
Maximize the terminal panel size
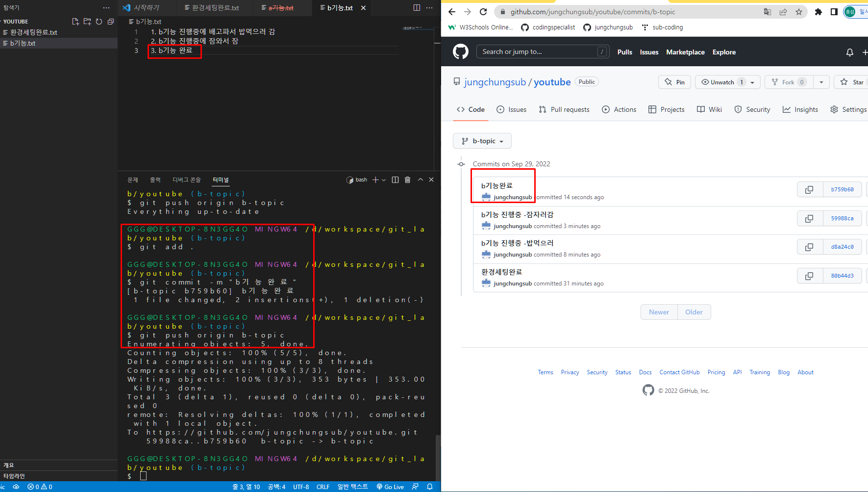[x=420, y=180]
